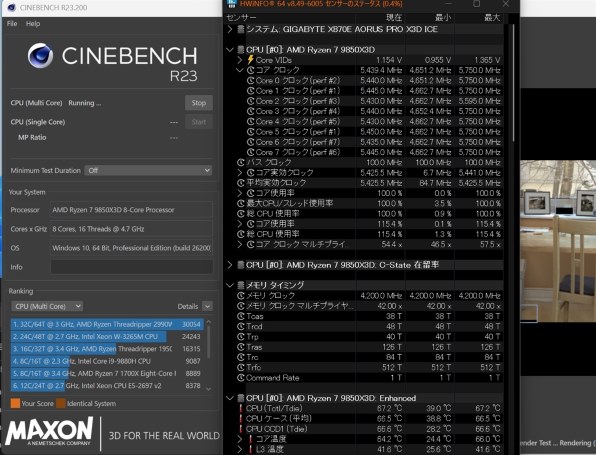
Task: Click the Core 6 クロック clock icon
Action: pyautogui.click(x=250, y=142)
